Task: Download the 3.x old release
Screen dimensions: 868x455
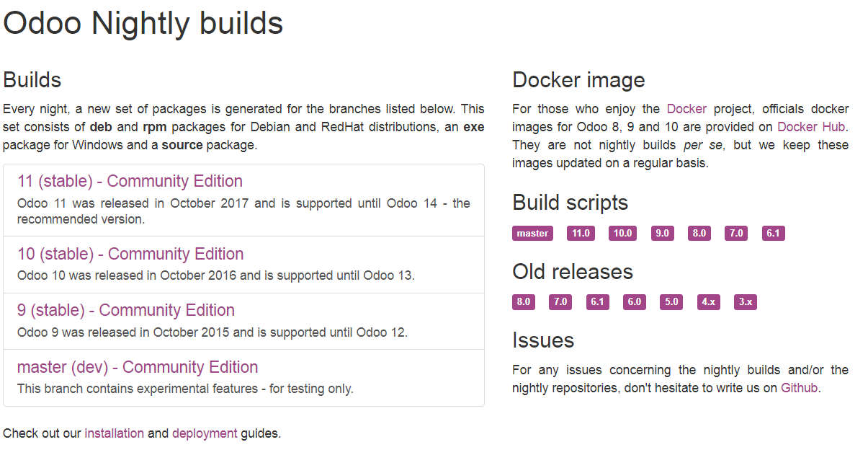Action: click(x=745, y=301)
